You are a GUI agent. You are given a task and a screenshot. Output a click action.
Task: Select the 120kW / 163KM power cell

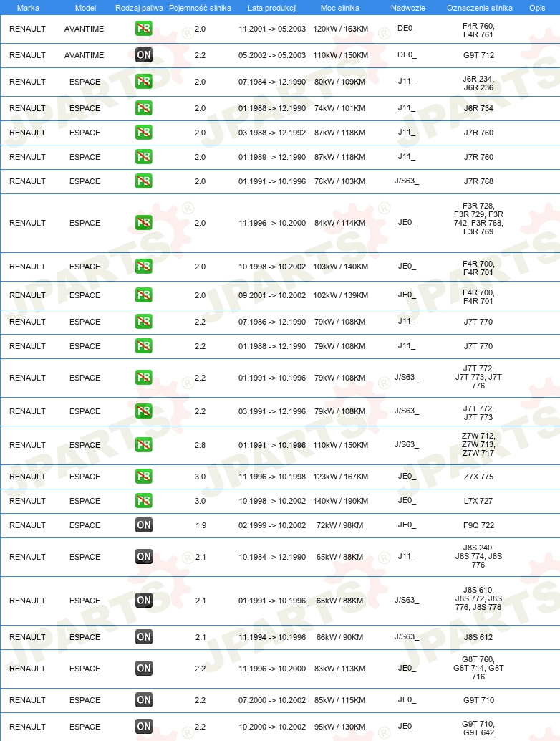coord(340,29)
